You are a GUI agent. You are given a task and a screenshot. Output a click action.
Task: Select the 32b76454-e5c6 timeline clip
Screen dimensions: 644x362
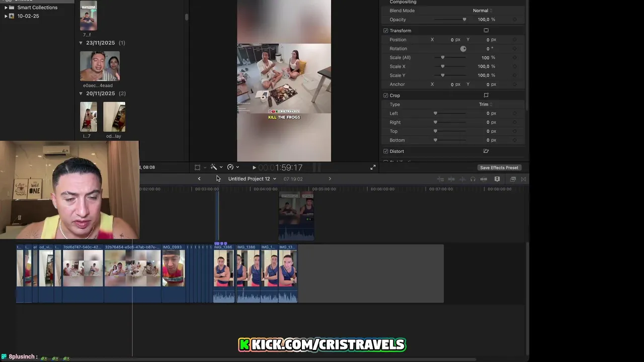[x=133, y=274]
